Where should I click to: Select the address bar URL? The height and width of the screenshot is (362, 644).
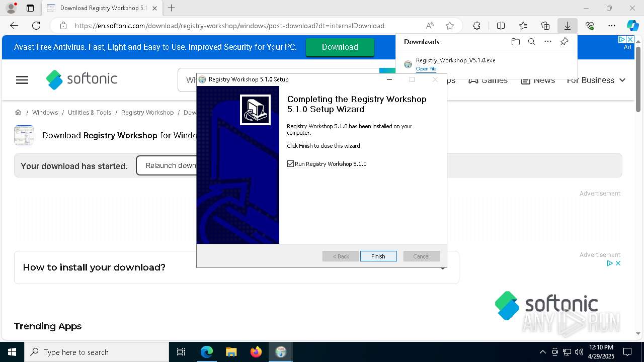coord(229,26)
